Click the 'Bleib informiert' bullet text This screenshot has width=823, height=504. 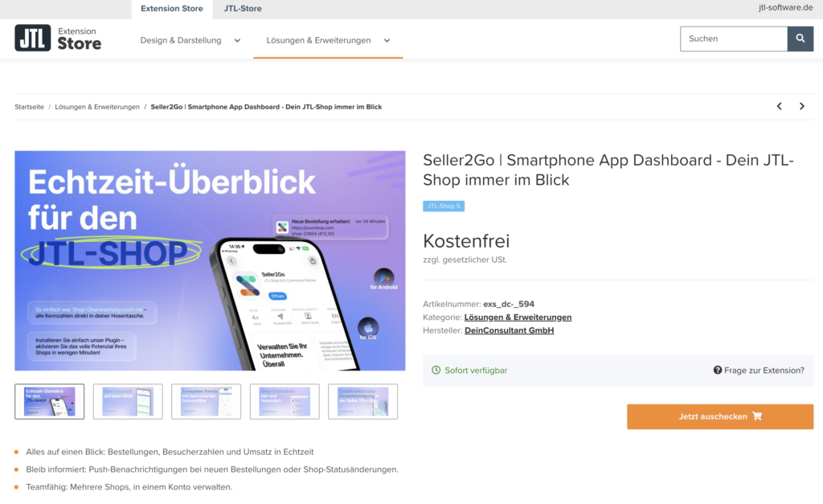pos(212,469)
